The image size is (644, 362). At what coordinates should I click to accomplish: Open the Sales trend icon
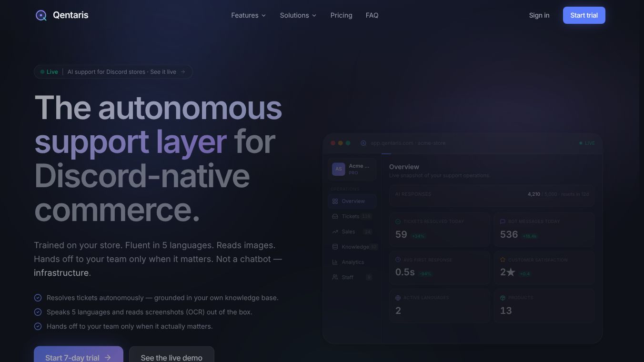click(335, 231)
